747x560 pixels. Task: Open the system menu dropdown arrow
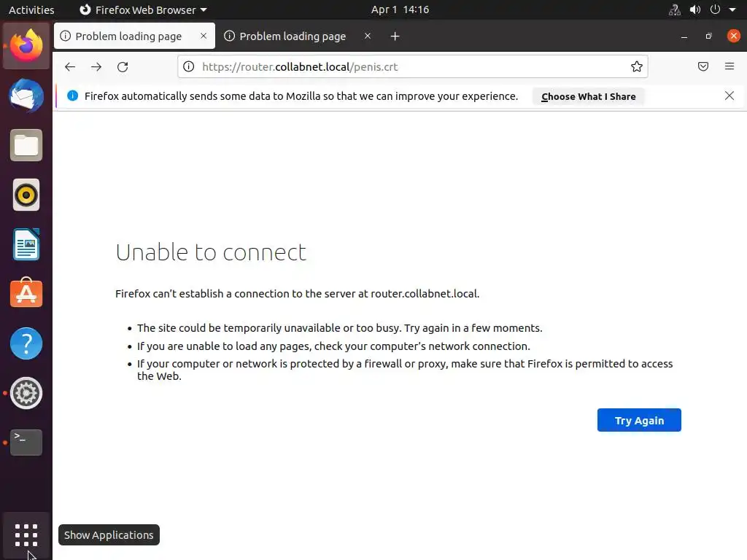(732, 9)
